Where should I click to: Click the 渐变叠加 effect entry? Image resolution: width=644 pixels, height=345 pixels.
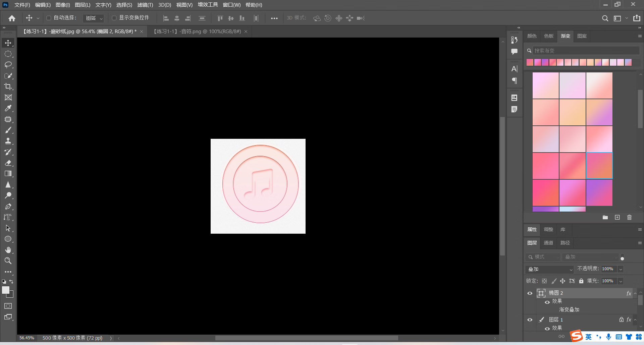pyautogui.click(x=569, y=310)
